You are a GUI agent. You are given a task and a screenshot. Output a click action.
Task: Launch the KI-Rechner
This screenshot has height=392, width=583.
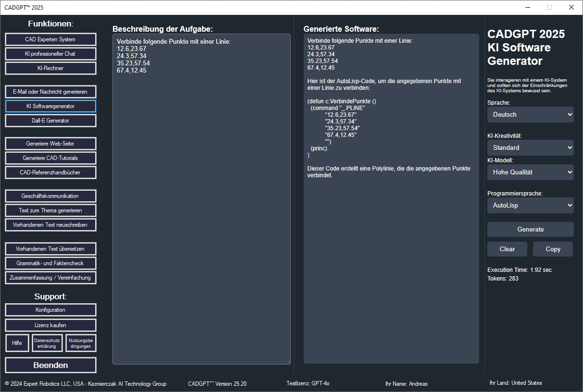pyautogui.click(x=50, y=68)
